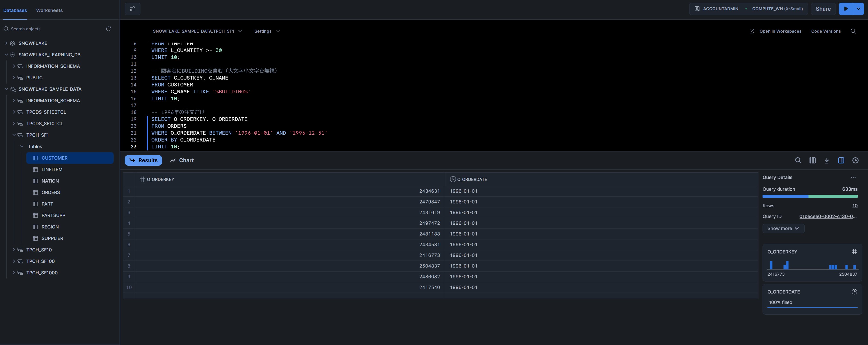The height and width of the screenshot is (345, 868).
Task: Click the Share button
Action: 823,9
